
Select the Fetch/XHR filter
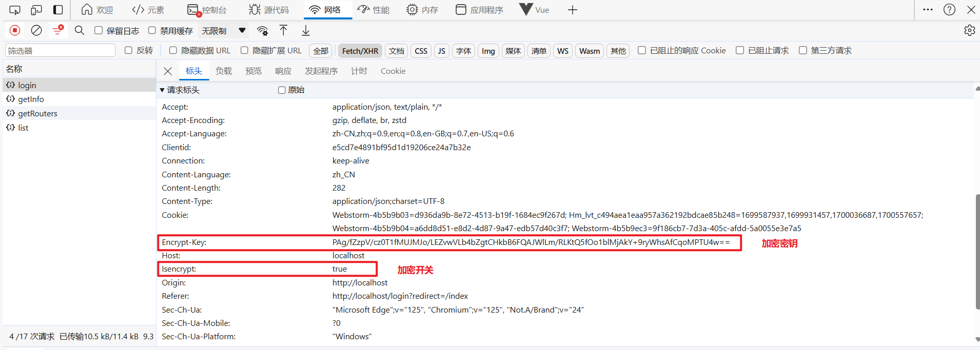coord(360,51)
